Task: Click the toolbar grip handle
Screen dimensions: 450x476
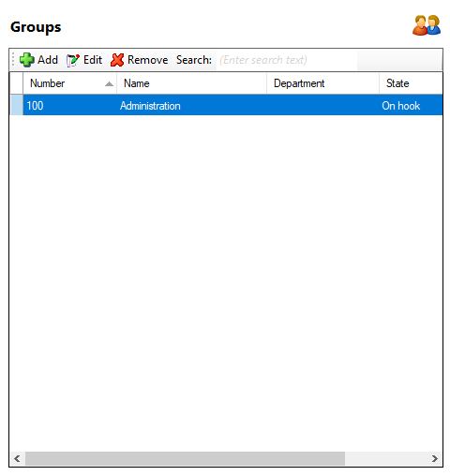Action: tap(13, 60)
